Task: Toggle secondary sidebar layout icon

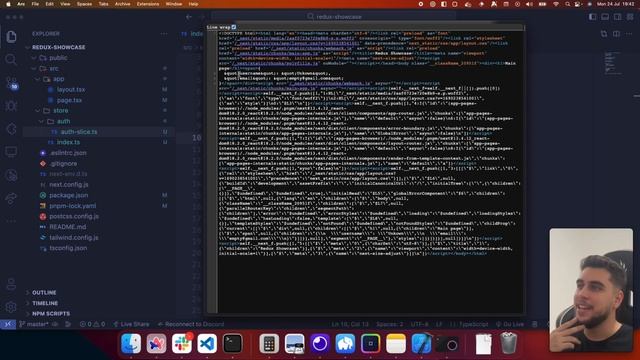Action: pos(618,17)
